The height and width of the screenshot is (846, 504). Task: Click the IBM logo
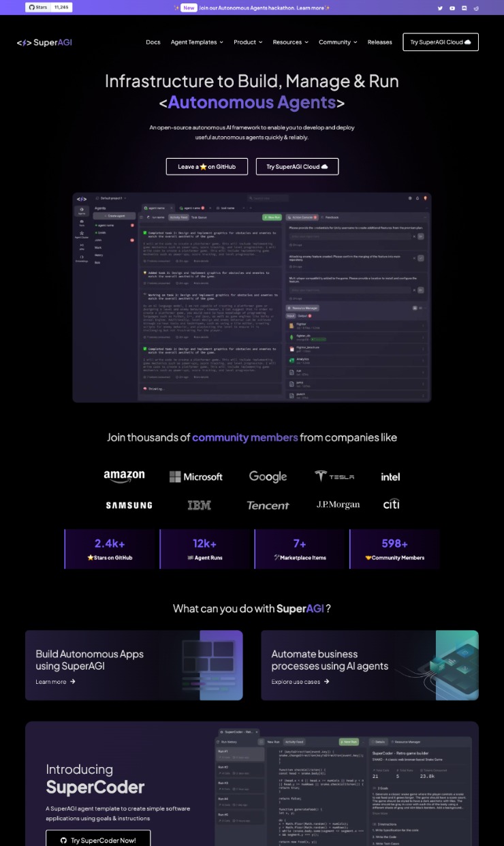coord(199,505)
